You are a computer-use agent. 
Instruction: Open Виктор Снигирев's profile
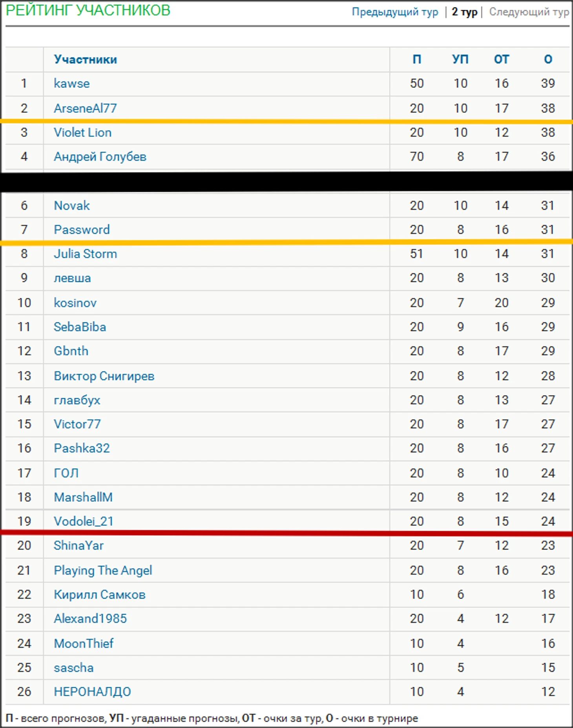click(x=104, y=376)
